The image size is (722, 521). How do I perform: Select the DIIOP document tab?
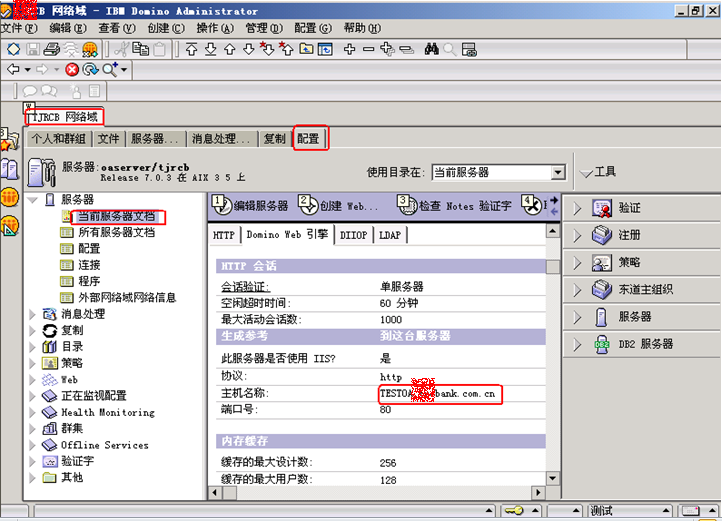(x=354, y=235)
